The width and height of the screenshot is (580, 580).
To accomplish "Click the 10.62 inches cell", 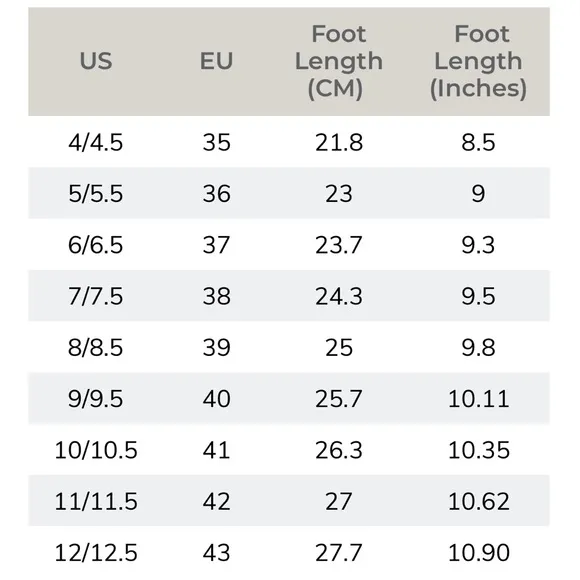I will pos(479,502).
